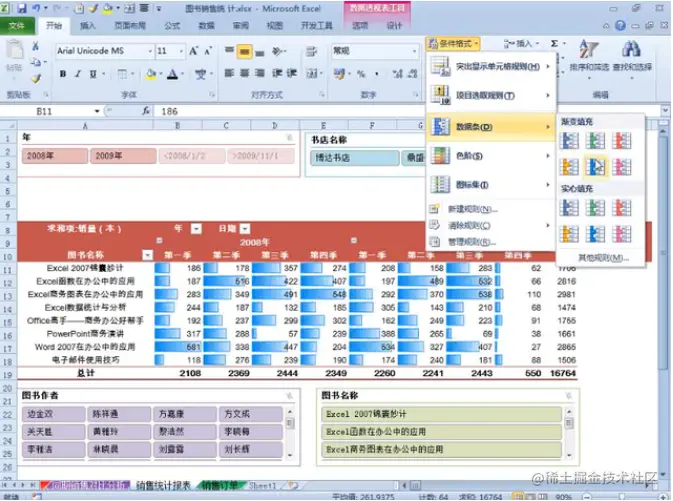
Task: Toggle Bold formatting
Action: [x=63, y=74]
